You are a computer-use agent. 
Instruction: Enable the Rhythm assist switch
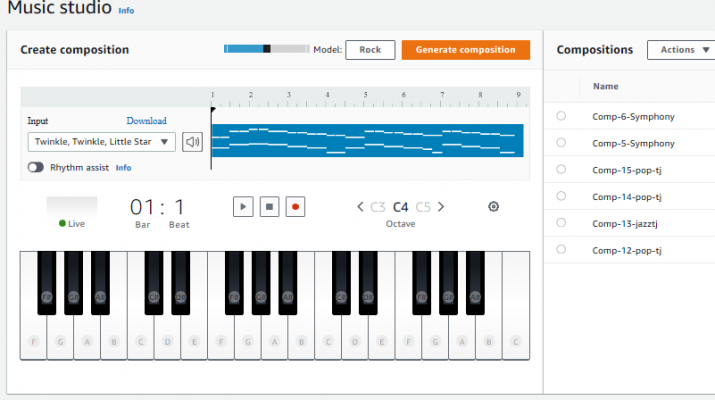pos(36,167)
